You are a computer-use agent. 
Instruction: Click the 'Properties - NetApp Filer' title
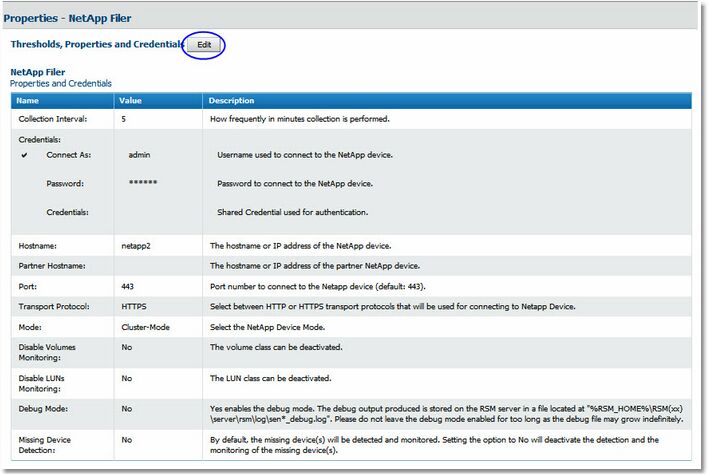click(67, 19)
